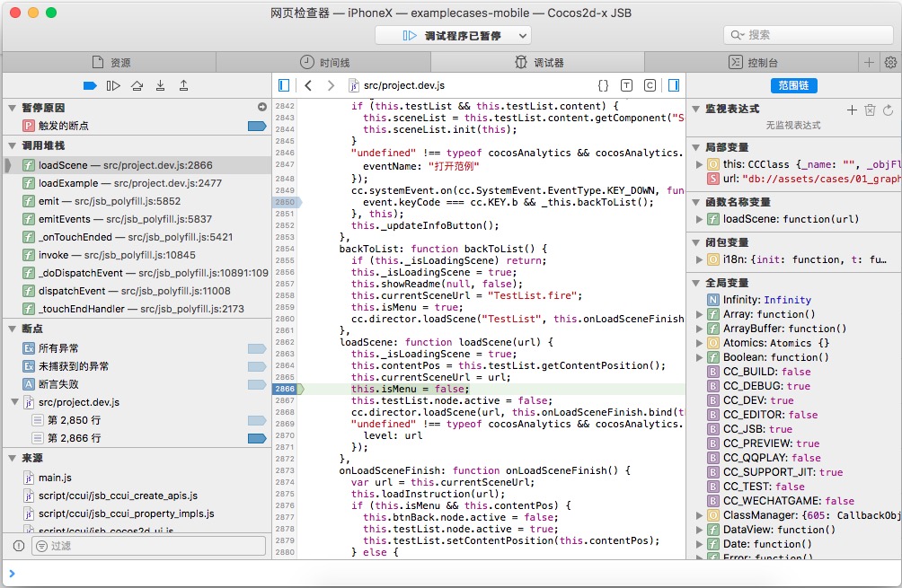Open inspector settings gear
The width and height of the screenshot is (902, 588).
(890, 62)
